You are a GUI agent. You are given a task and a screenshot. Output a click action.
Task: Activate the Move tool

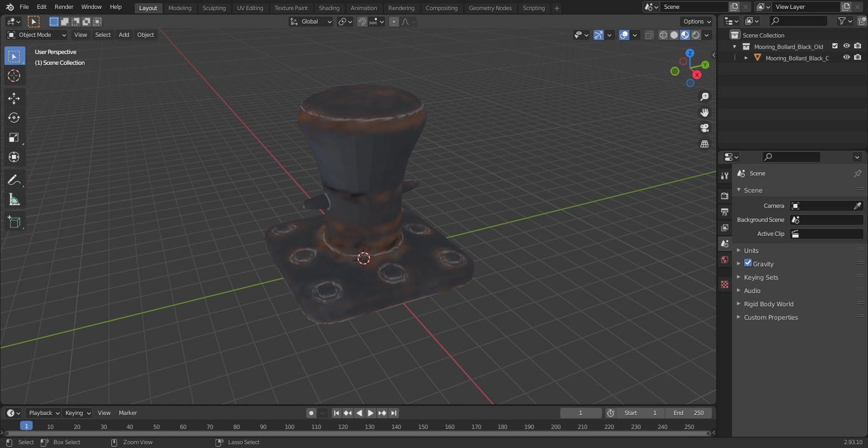pos(14,98)
